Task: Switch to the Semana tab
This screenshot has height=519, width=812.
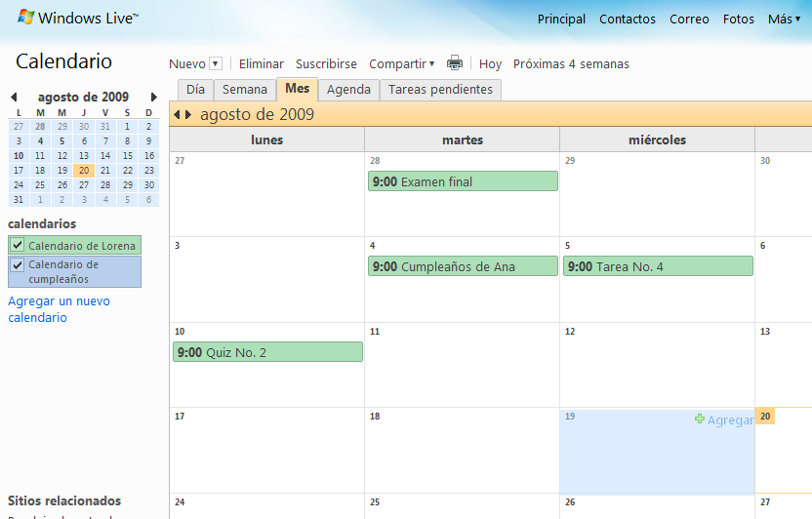Action: point(244,90)
